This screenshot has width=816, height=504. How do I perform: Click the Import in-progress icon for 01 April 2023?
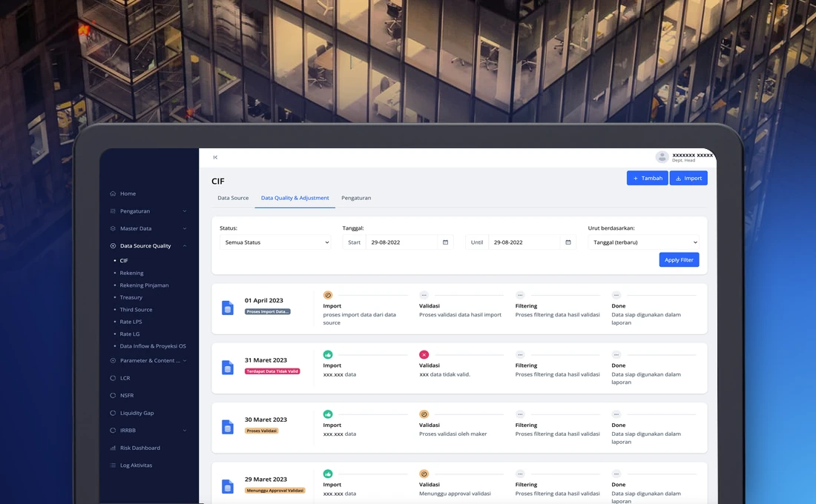coord(328,295)
